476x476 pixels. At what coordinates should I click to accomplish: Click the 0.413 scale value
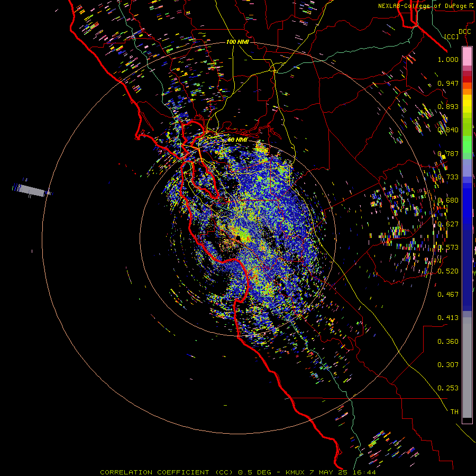pos(448,317)
